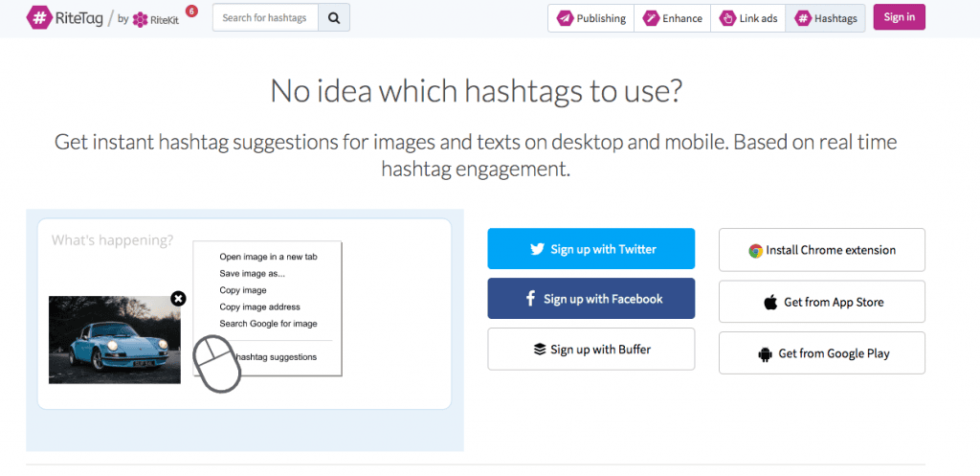Sign up with Twitter

coord(591,249)
